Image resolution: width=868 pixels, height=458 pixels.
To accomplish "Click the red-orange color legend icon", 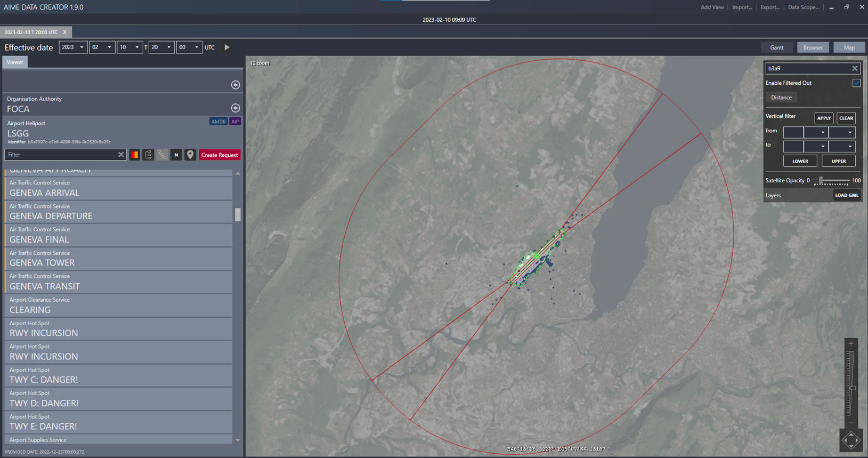I will [x=135, y=155].
